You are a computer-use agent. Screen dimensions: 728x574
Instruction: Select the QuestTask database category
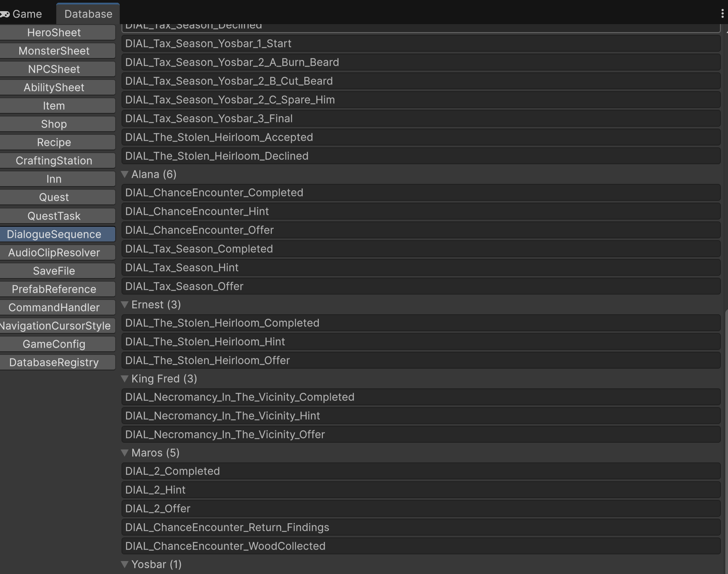pyautogui.click(x=54, y=216)
